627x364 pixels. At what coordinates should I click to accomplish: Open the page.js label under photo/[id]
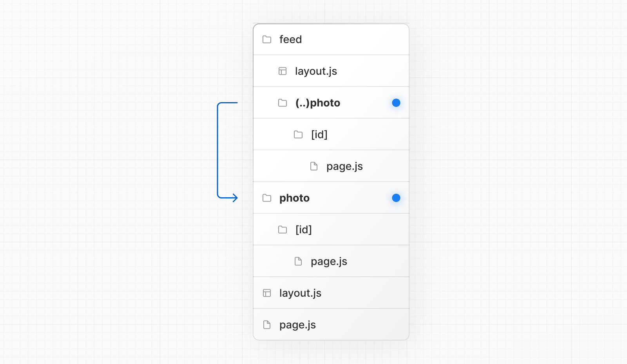[329, 261]
